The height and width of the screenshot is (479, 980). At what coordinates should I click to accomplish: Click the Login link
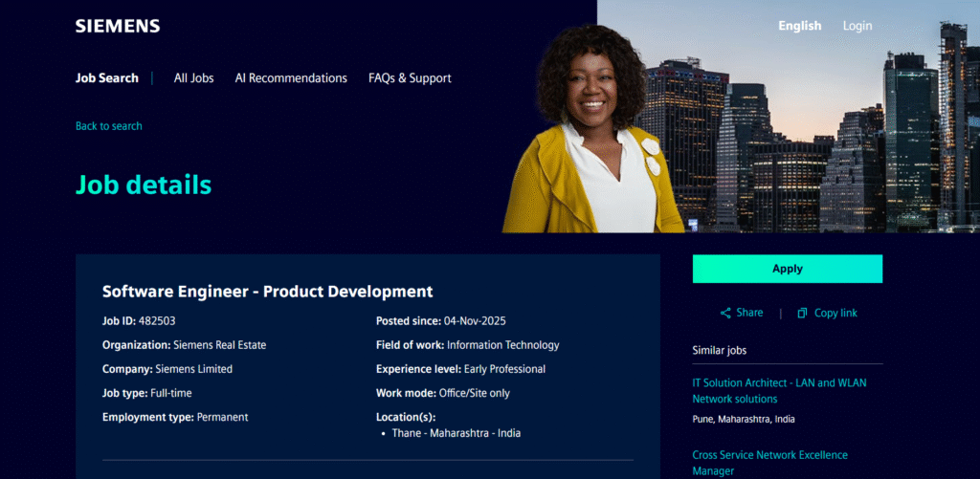pos(857,26)
